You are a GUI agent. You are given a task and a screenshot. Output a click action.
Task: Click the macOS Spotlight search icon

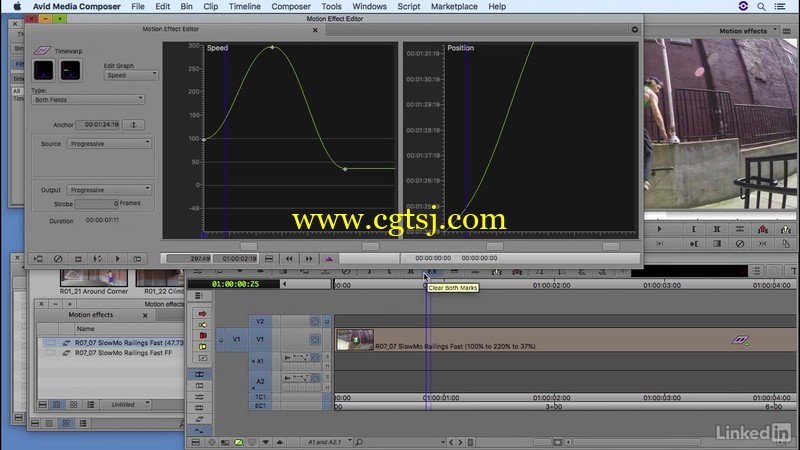[x=761, y=7]
